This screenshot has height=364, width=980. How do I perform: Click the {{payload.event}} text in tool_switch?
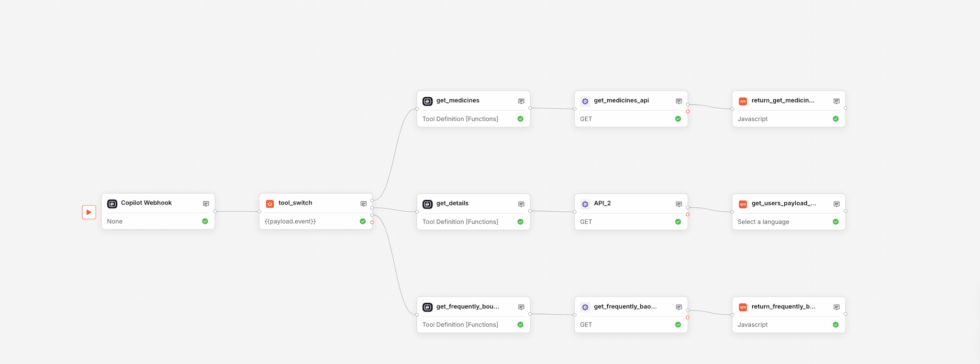tap(290, 221)
